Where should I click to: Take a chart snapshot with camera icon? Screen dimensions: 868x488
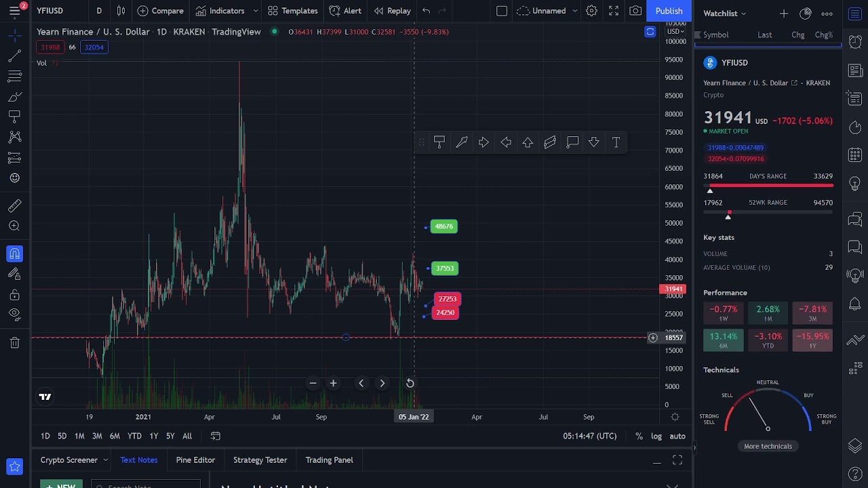point(635,11)
